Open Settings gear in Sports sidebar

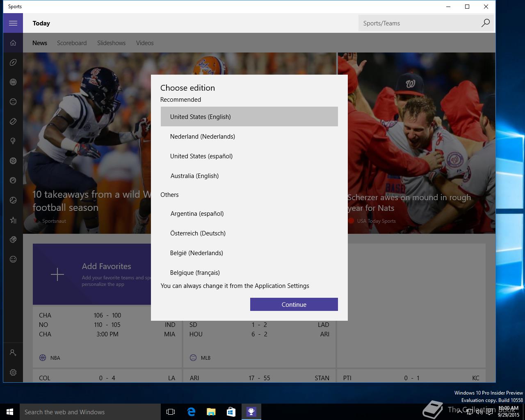point(13,372)
